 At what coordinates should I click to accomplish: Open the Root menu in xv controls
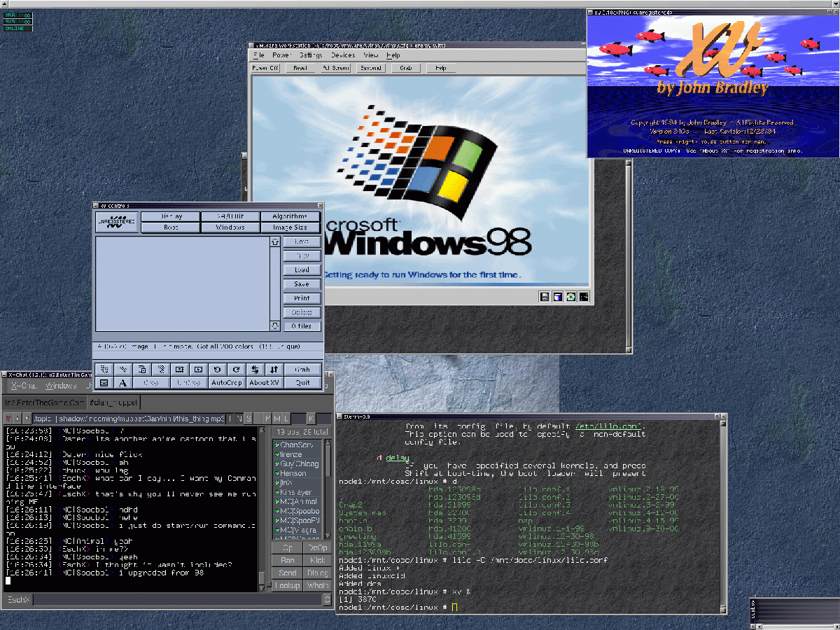coord(171,227)
